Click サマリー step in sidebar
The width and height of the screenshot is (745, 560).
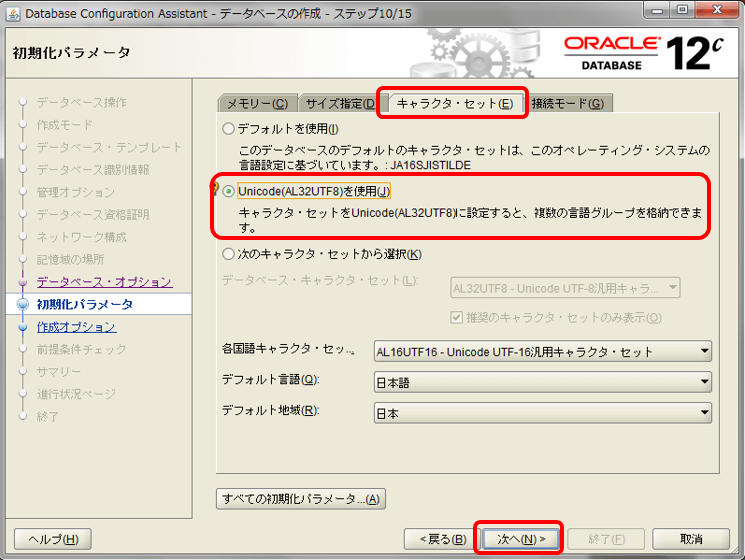point(59,371)
